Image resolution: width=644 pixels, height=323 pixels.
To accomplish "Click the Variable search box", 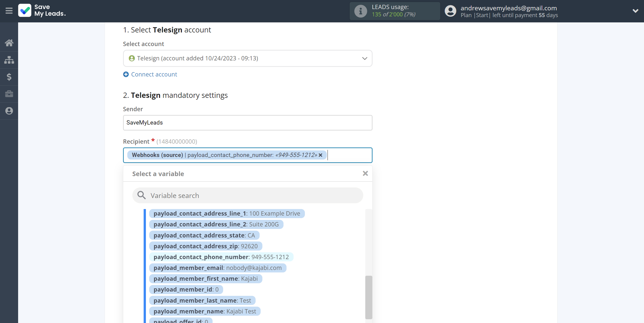I will point(248,195).
